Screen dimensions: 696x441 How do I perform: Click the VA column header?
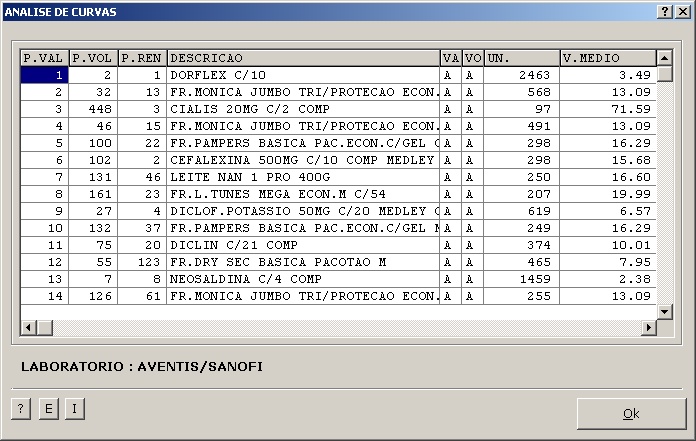click(451, 58)
